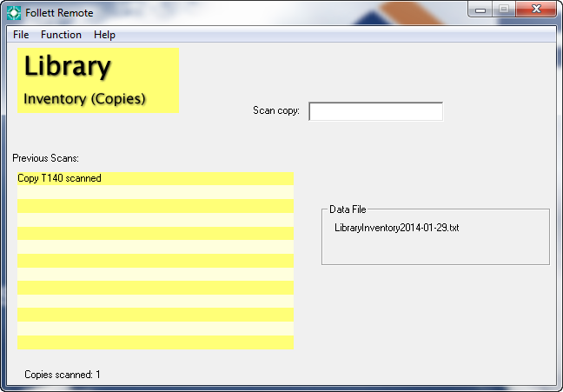Click the 'Inventory (Copies)' heading
Image resolution: width=563 pixels, height=392 pixels.
tap(84, 98)
